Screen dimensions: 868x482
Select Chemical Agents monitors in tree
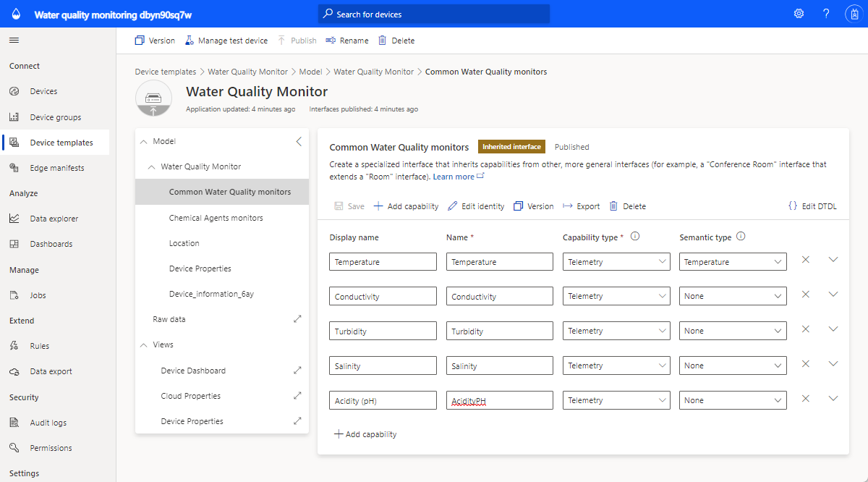[216, 218]
